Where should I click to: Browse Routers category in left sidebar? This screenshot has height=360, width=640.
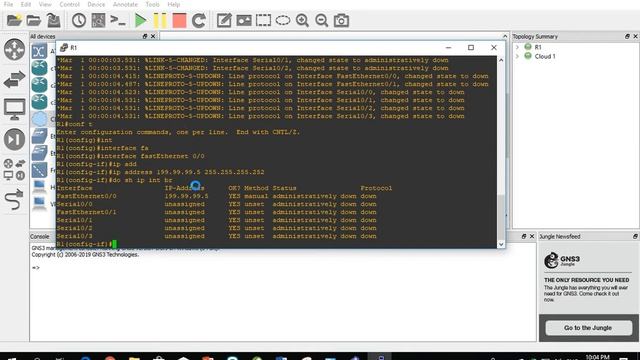(14, 49)
